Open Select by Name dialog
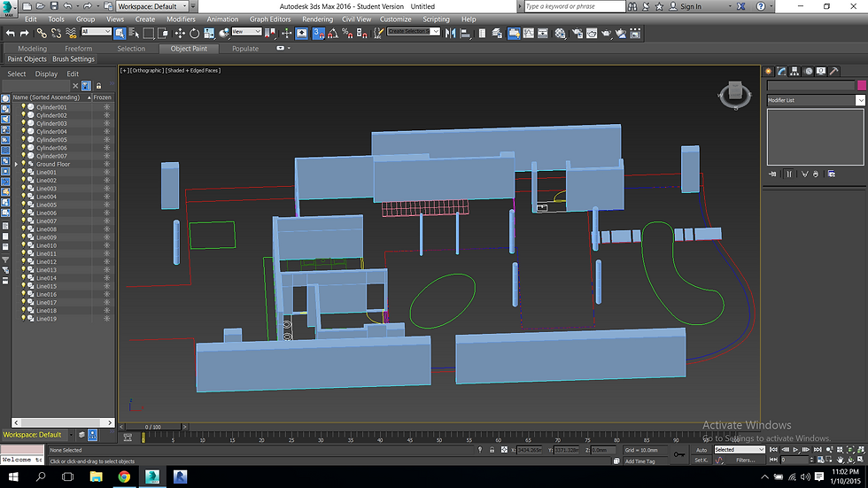The image size is (868, 488). [x=134, y=33]
